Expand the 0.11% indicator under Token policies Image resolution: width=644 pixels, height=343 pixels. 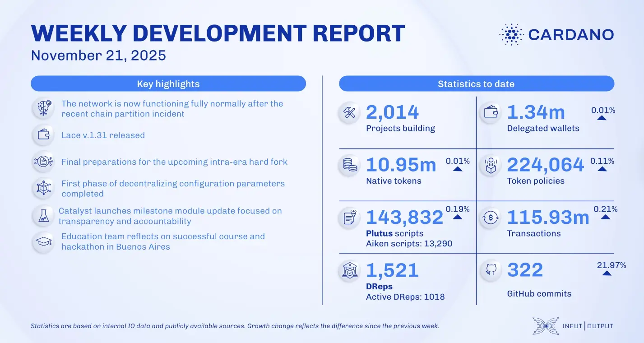(602, 168)
